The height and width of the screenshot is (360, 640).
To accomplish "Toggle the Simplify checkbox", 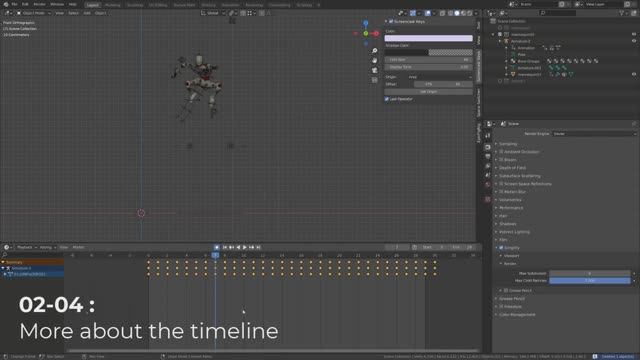I will [x=502, y=248].
